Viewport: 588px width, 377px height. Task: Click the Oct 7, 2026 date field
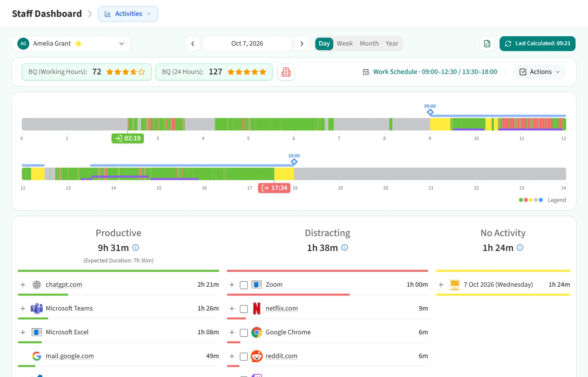point(247,44)
